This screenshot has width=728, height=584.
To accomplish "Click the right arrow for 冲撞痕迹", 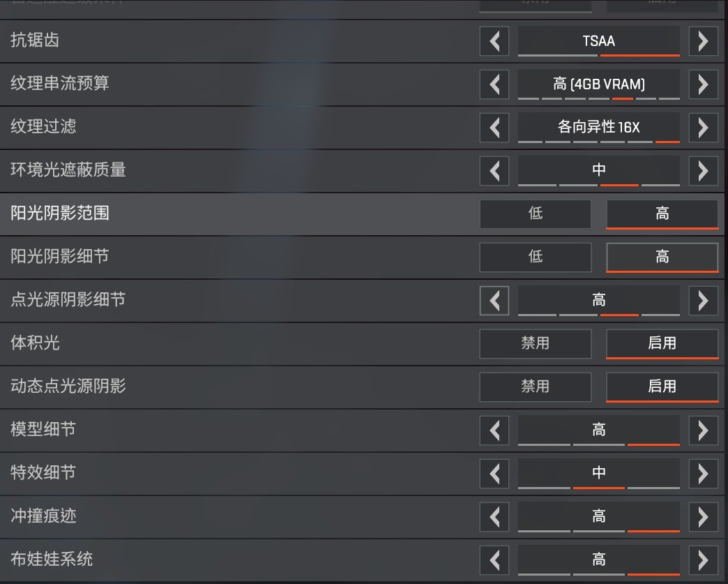I will pos(703,516).
